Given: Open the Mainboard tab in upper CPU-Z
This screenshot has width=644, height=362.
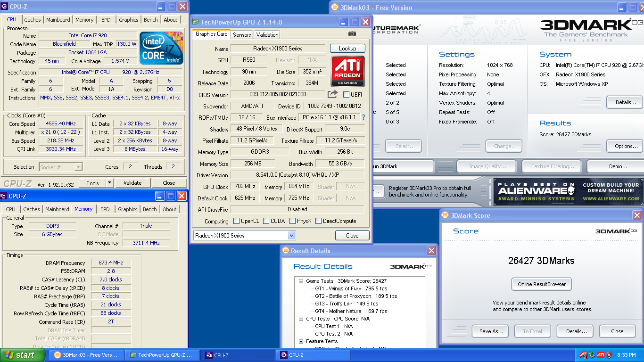Looking at the screenshot, I should 58,20.
